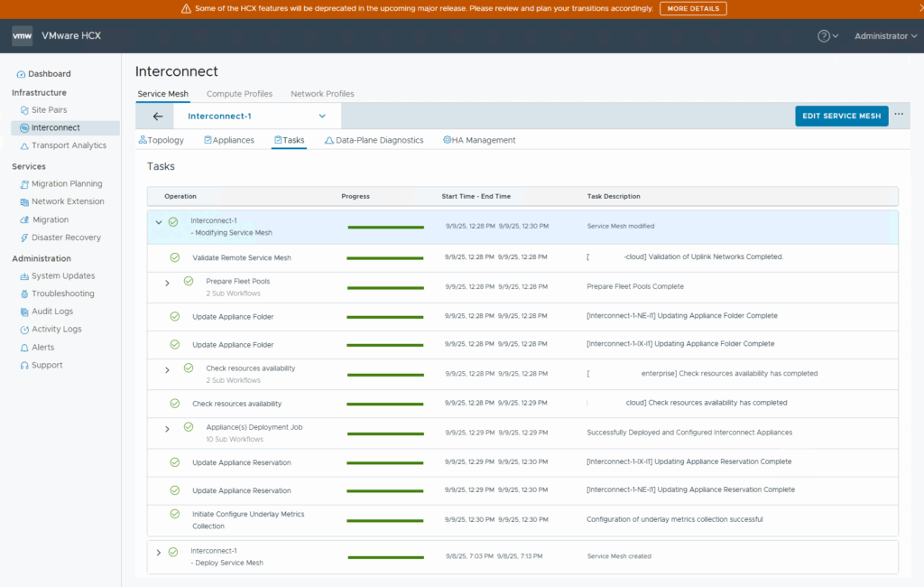
Task: Click the Migration Planning sidebar icon
Action: (x=24, y=184)
